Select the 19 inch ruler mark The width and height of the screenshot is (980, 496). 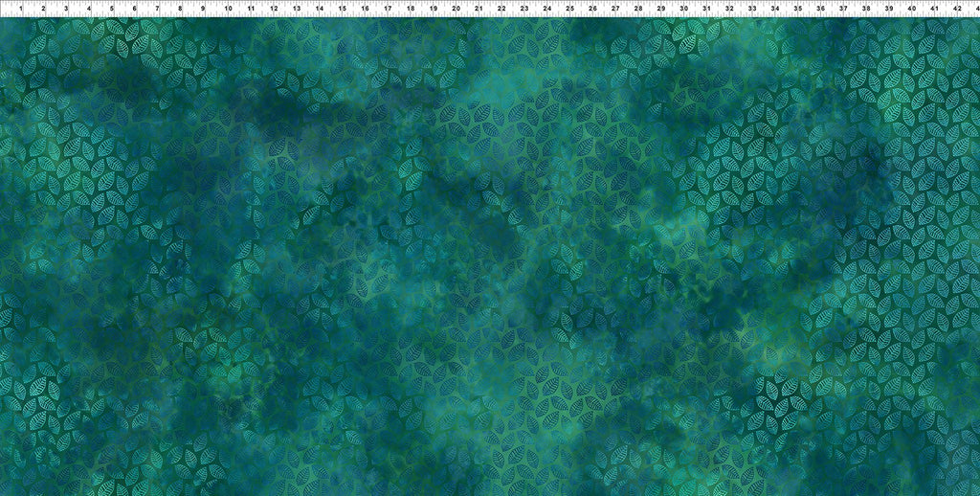pos(433,9)
